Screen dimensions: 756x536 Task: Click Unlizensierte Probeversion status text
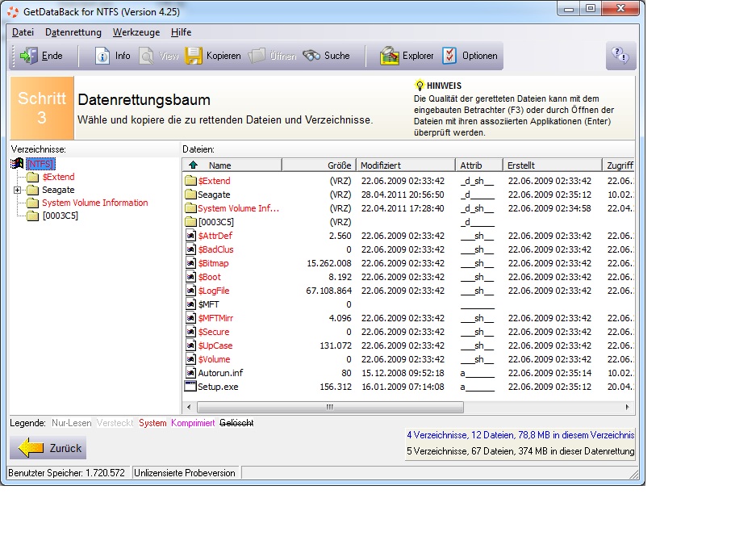pos(185,473)
